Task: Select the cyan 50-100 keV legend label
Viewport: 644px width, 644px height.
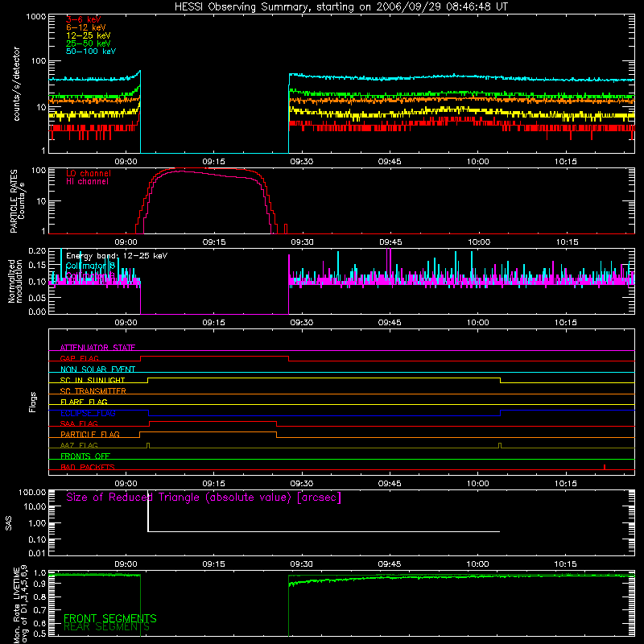Action: (x=91, y=52)
